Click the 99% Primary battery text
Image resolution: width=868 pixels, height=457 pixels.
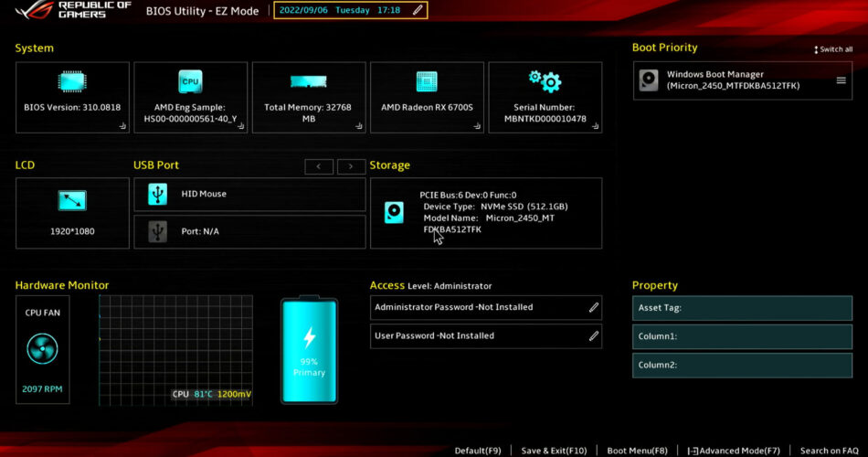(309, 367)
